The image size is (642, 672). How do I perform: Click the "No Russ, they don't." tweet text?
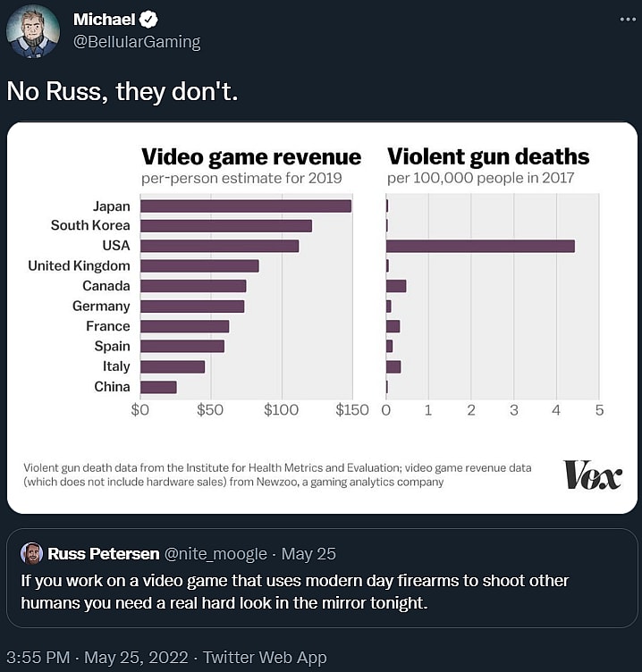(123, 91)
